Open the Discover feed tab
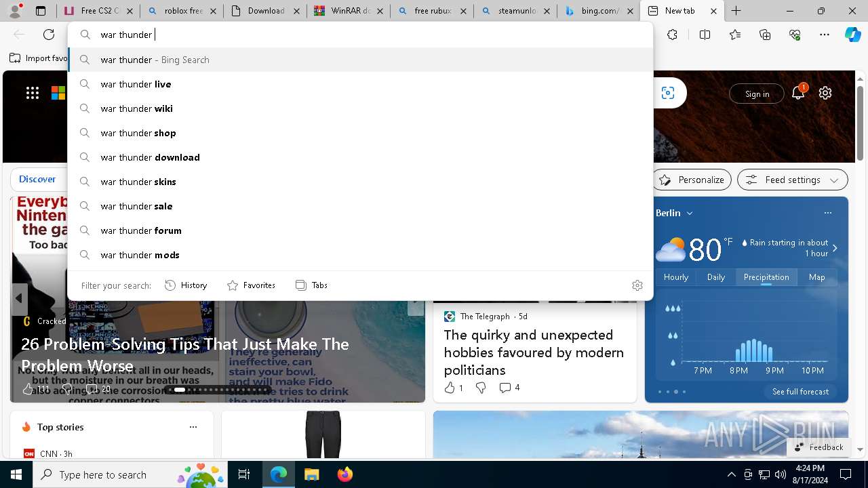 click(x=37, y=179)
